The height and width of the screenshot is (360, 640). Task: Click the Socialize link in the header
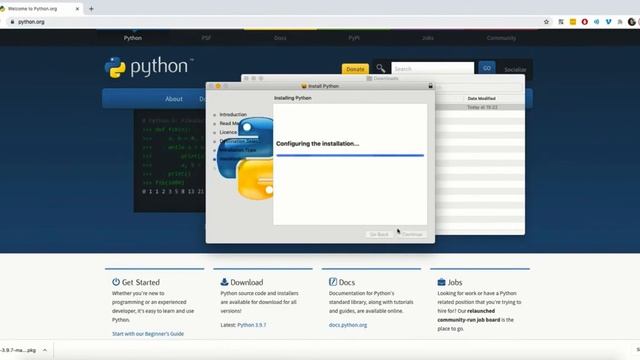coord(515,69)
